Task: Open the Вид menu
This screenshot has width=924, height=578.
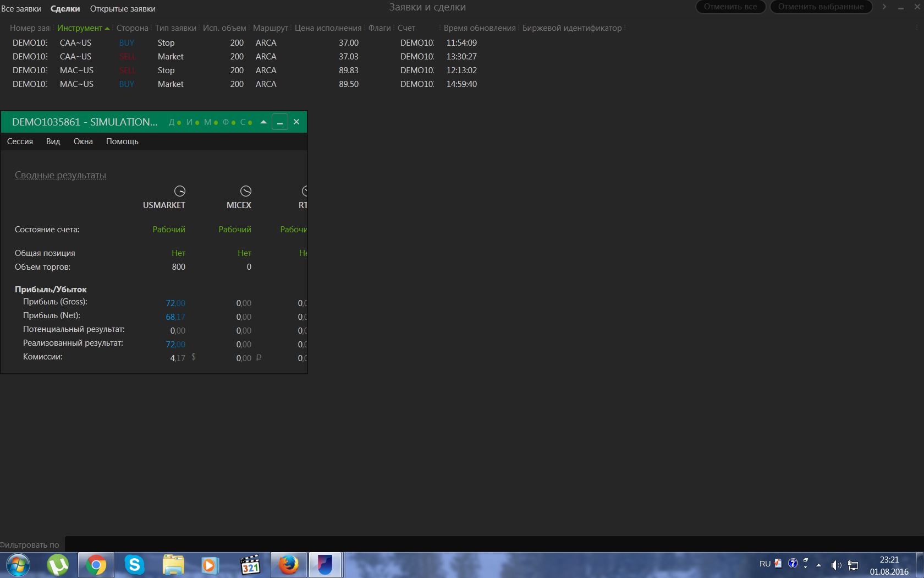Action: coord(53,141)
